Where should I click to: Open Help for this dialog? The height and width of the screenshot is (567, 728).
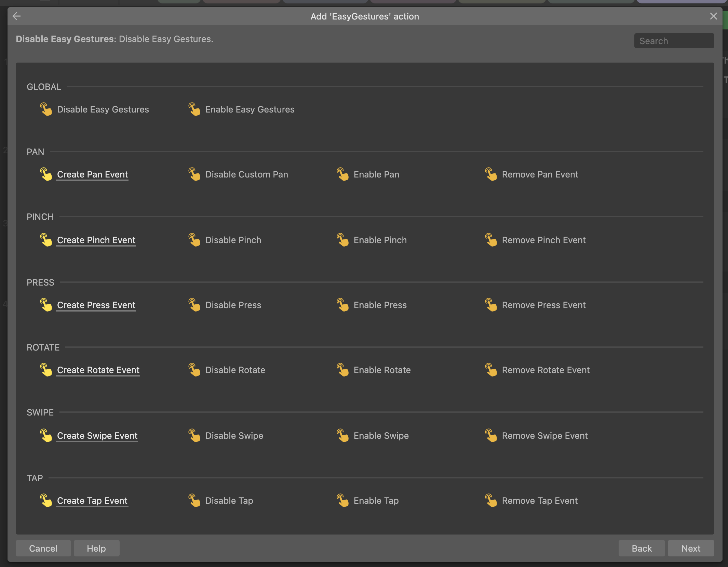(96, 549)
